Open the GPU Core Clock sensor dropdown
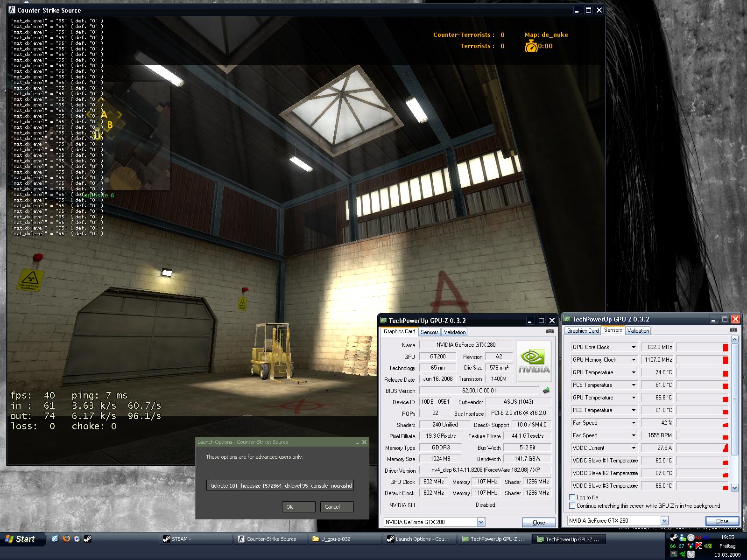This screenshot has width=747, height=560. click(x=633, y=347)
